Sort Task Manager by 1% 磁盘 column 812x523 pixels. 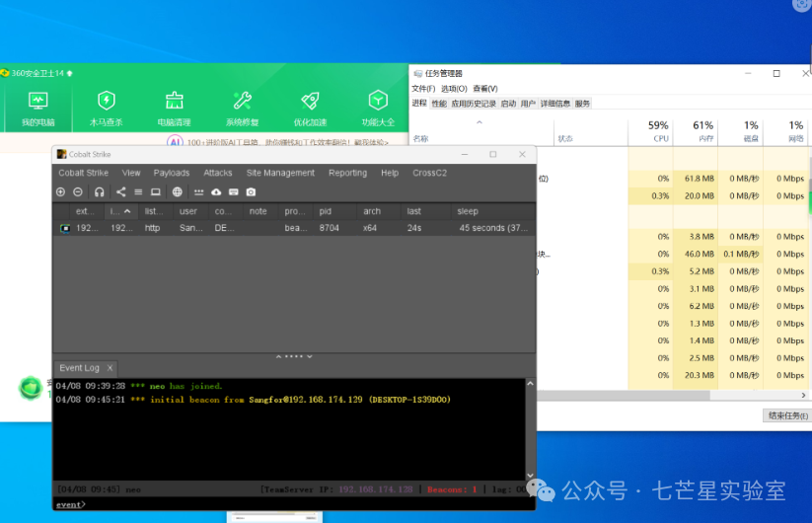click(x=741, y=131)
